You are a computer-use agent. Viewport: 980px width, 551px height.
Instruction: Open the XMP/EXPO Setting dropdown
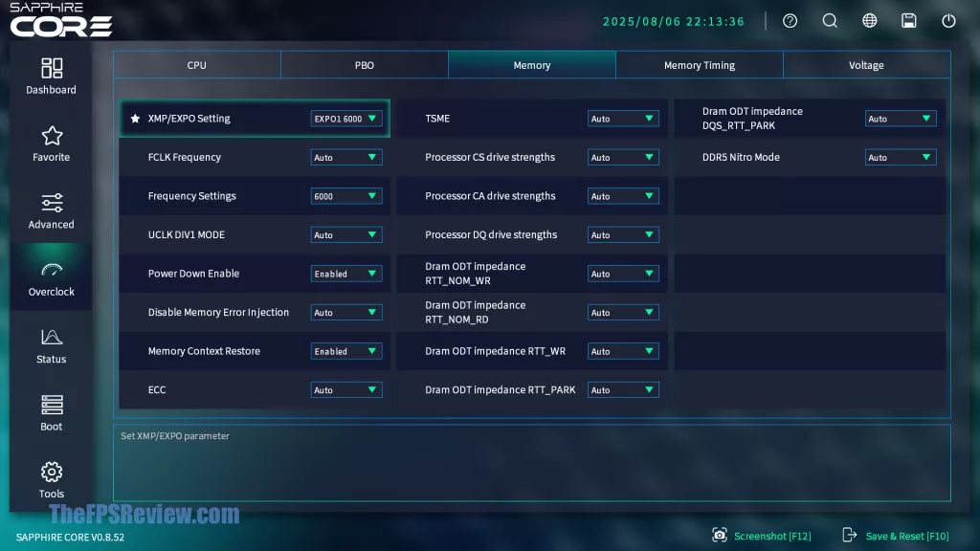[346, 119]
